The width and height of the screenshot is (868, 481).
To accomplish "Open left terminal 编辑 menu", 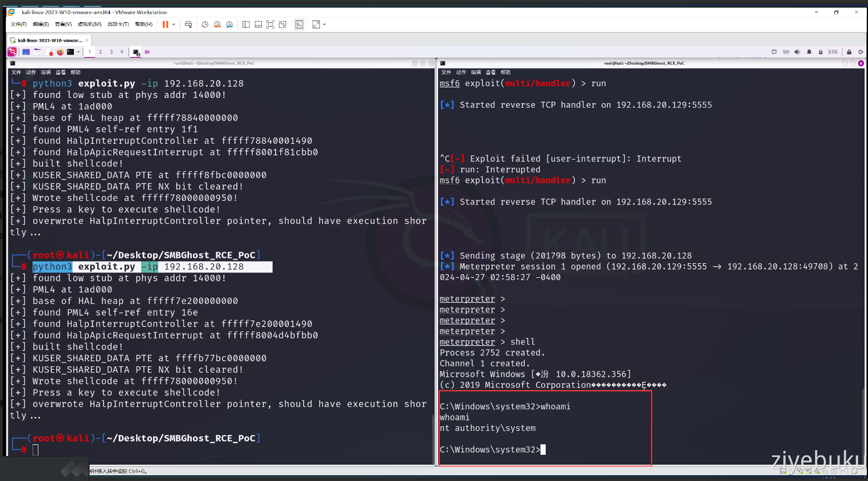I will pos(46,73).
